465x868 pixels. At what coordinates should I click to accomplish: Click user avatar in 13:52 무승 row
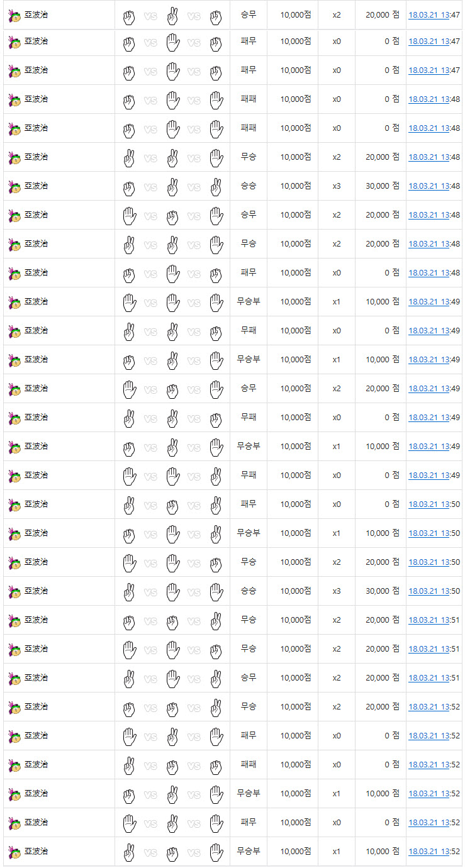(x=14, y=708)
